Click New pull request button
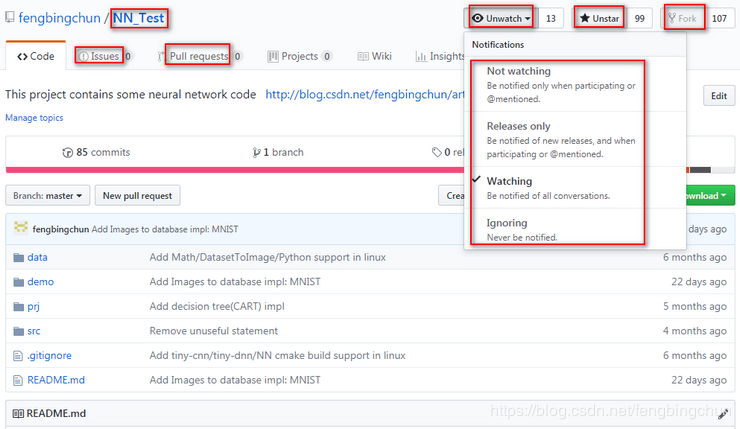The image size is (740, 429). pyautogui.click(x=137, y=195)
